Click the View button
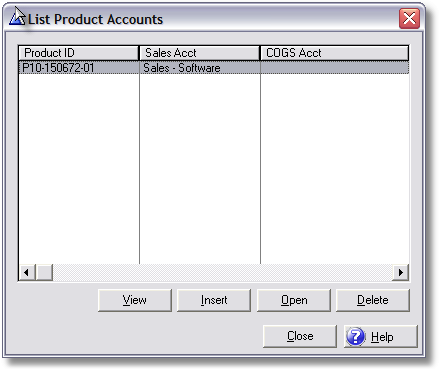440x372 pixels. click(135, 300)
